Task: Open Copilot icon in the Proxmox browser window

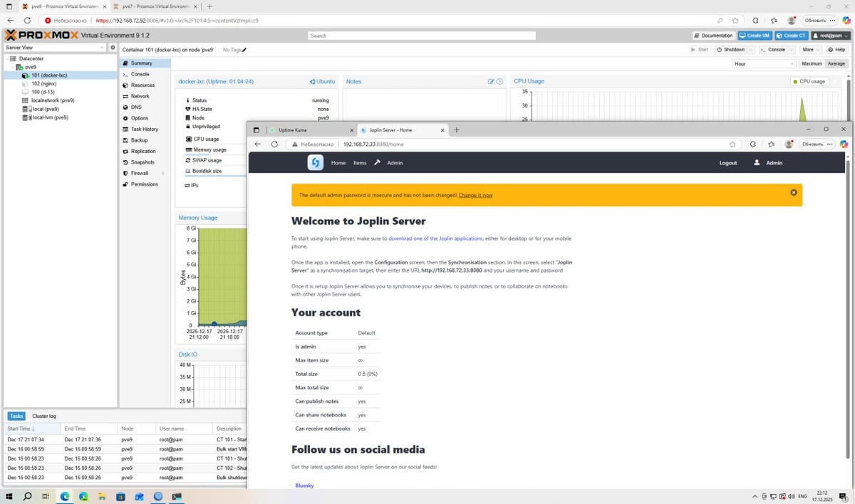Action: [x=846, y=21]
